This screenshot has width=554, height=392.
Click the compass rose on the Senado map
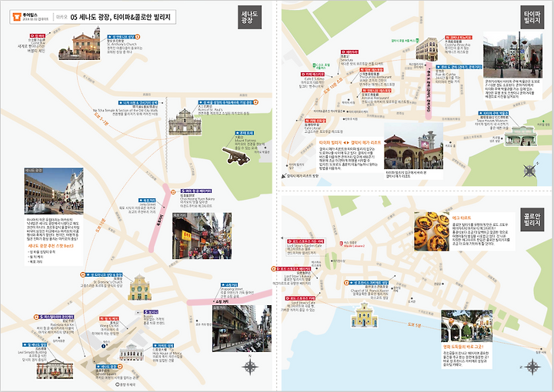(x=250, y=366)
